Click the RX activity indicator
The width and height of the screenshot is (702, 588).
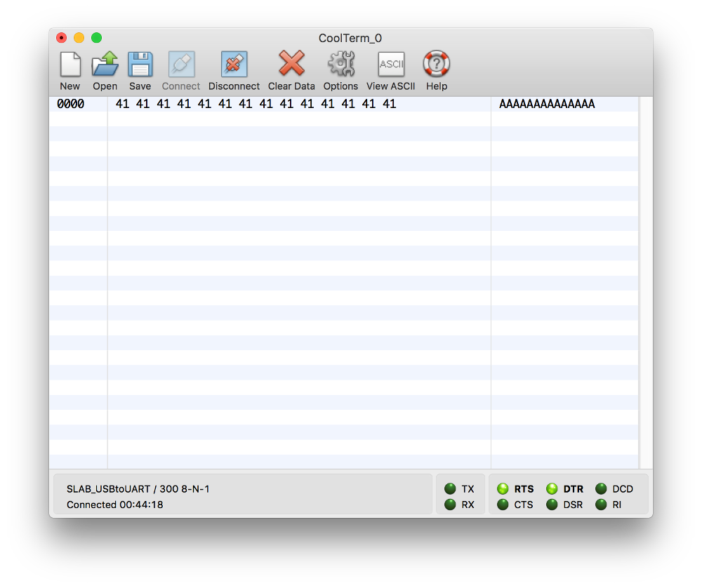(450, 505)
